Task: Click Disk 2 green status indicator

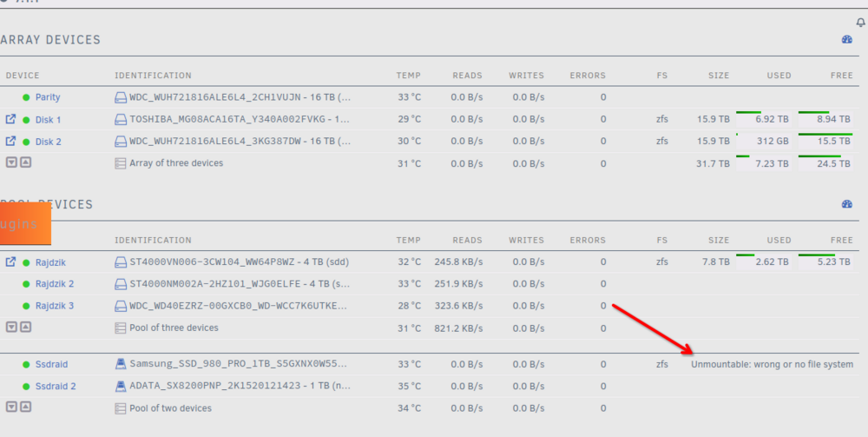Action: click(x=26, y=142)
